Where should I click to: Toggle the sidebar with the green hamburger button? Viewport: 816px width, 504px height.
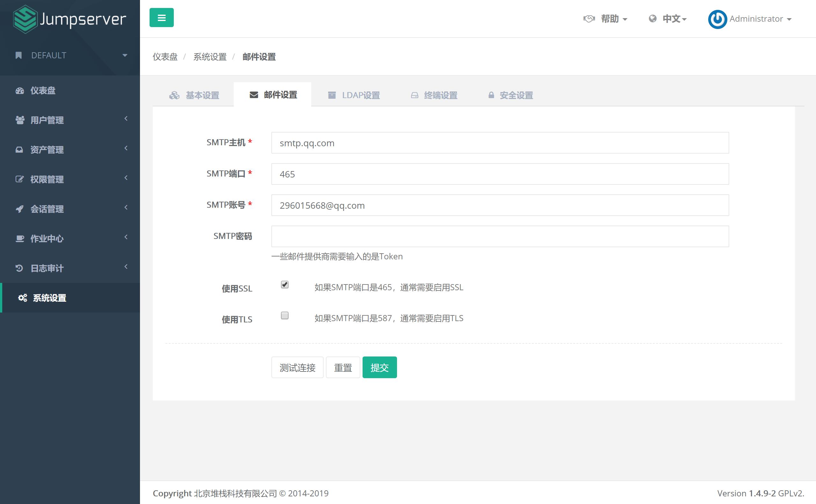161,18
